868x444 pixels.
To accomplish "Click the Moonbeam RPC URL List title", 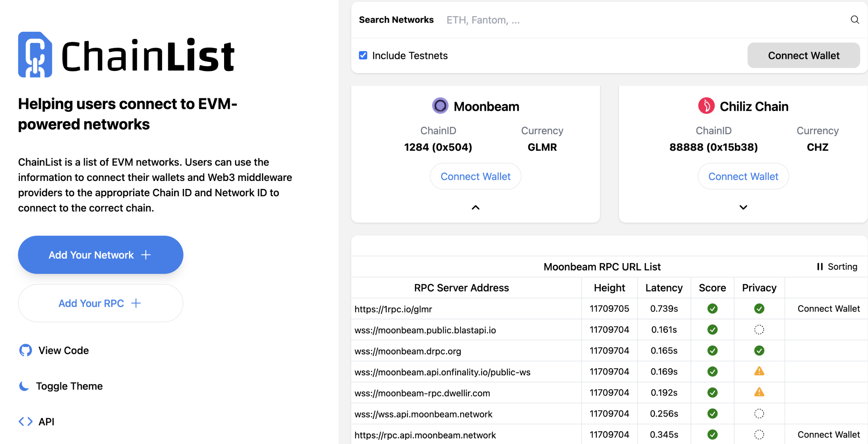I will click(602, 266).
